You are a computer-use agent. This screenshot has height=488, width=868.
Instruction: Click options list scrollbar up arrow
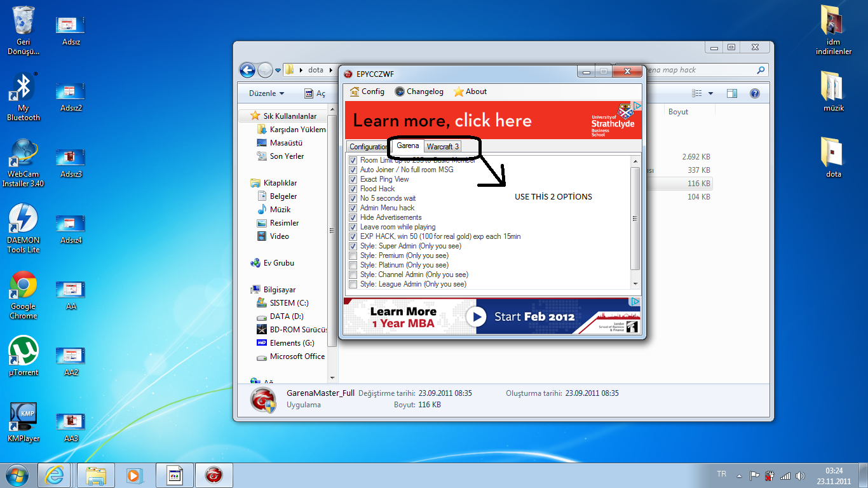[635, 161]
